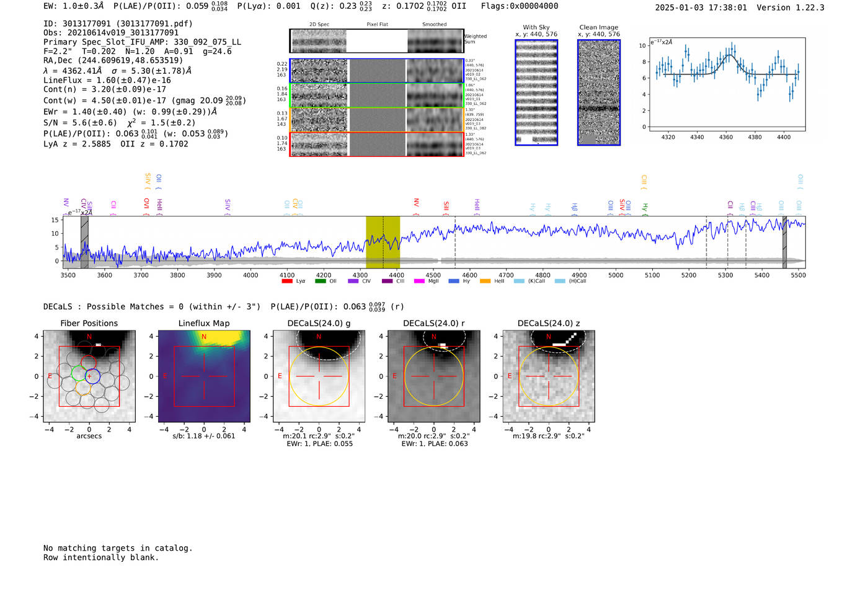Click the 2D Spec column header
Image resolution: width=868 pixels, height=591 pixels.
click(319, 25)
